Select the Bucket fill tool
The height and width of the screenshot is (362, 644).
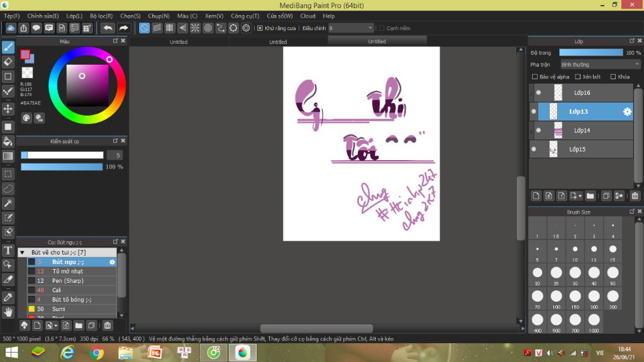[x=8, y=141]
